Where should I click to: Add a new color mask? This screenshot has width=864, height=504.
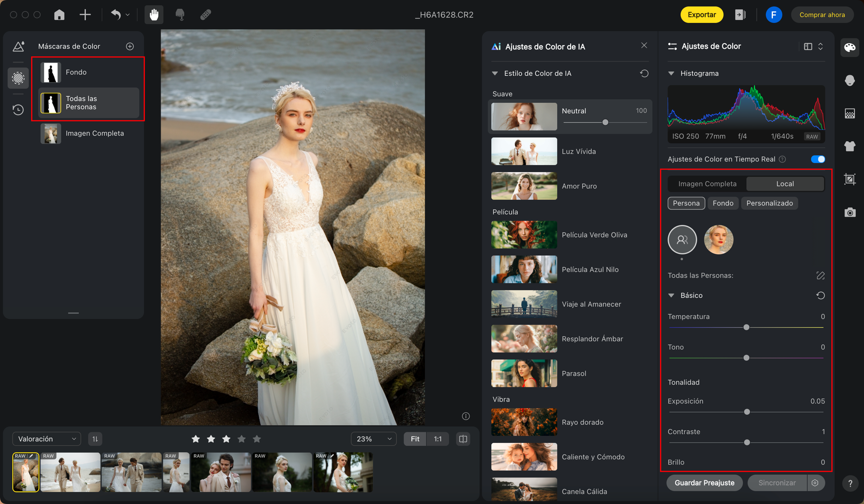130,46
